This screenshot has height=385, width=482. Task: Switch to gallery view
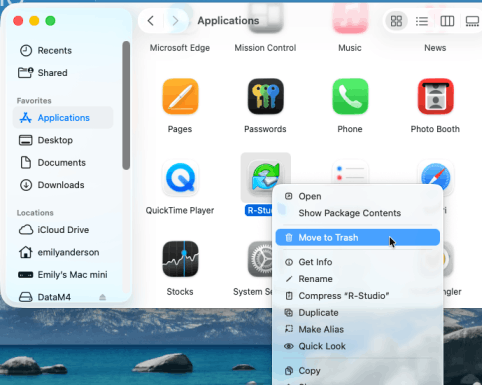click(472, 21)
